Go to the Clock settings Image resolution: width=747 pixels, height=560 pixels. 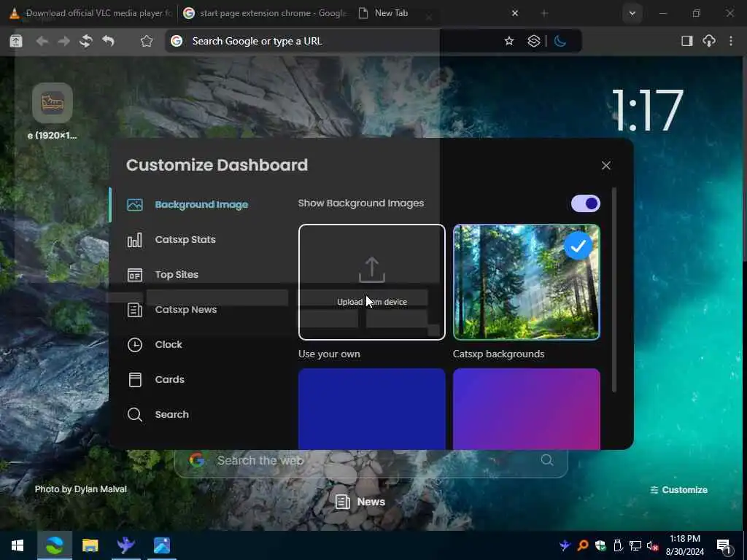click(x=155, y=345)
